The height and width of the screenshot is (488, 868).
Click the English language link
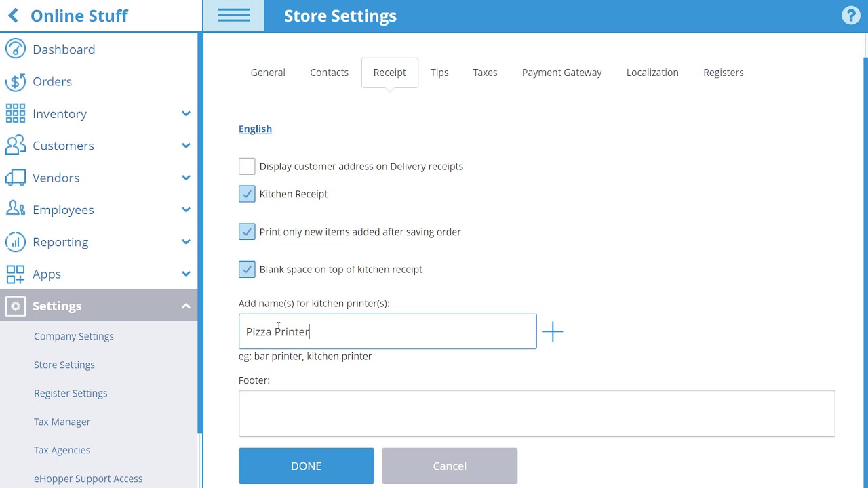pos(255,129)
